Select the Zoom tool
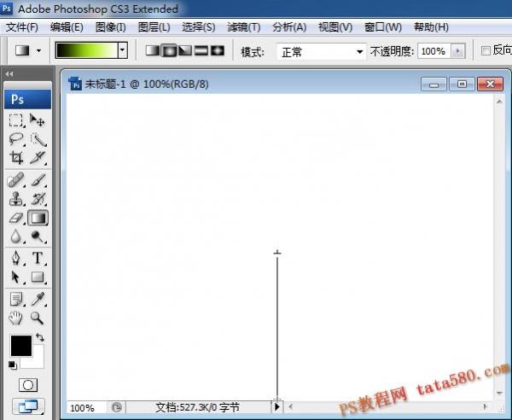 37,318
